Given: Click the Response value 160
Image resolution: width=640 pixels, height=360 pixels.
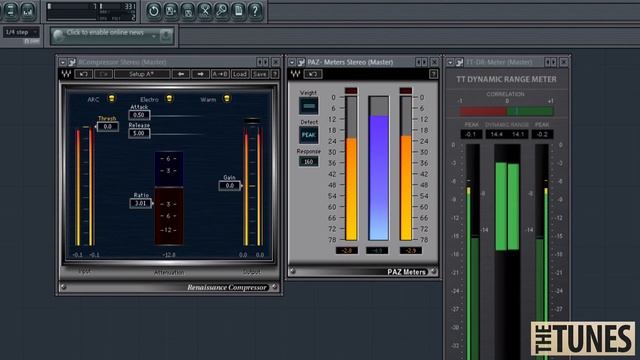Looking at the screenshot, I should [309, 162].
